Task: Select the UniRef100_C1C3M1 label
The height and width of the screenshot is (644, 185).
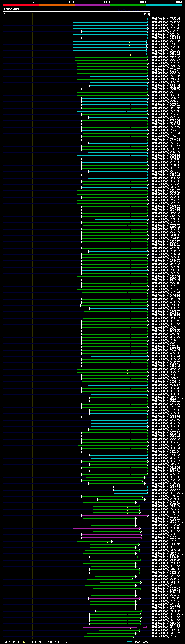Action: (x=166, y=538)
